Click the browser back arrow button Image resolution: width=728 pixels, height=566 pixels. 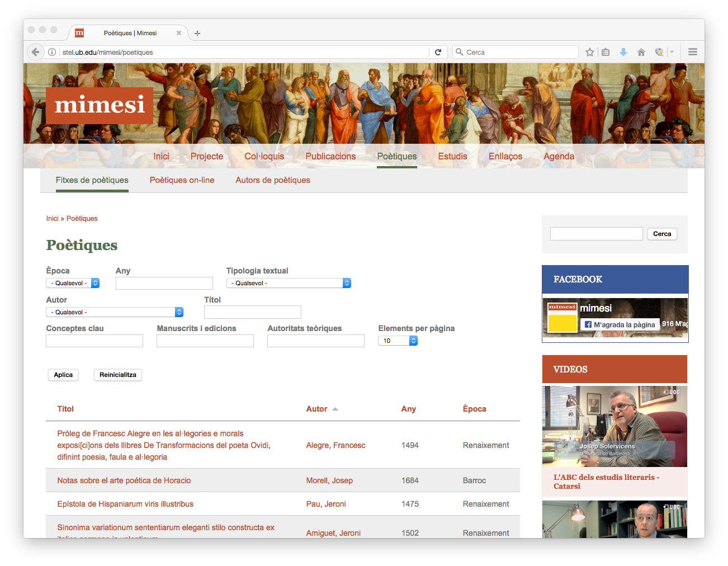point(35,52)
